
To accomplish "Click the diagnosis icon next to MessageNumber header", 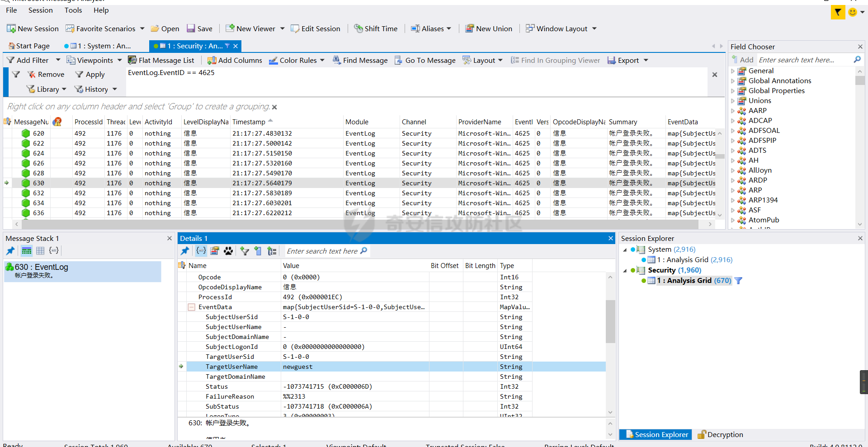I will (x=57, y=122).
